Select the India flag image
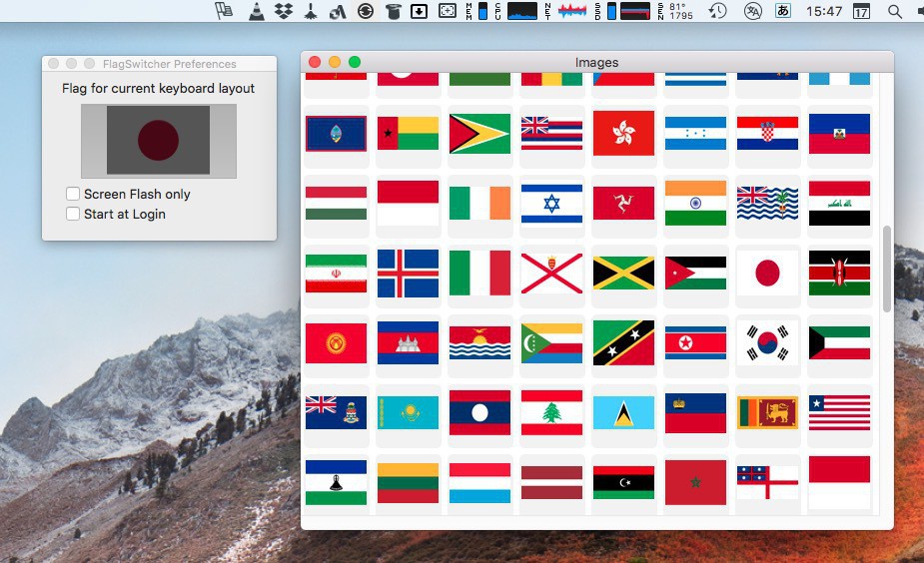Image resolution: width=924 pixels, height=563 pixels. pos(695,204)
